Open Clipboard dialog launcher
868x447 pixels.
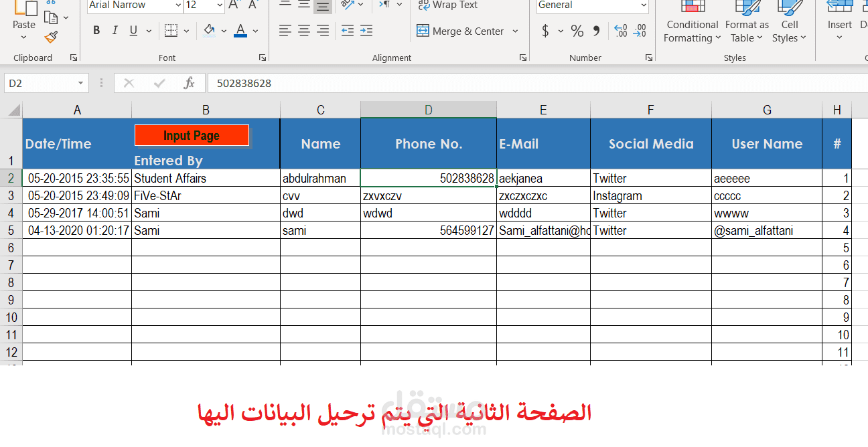click(x=74, y=58)
